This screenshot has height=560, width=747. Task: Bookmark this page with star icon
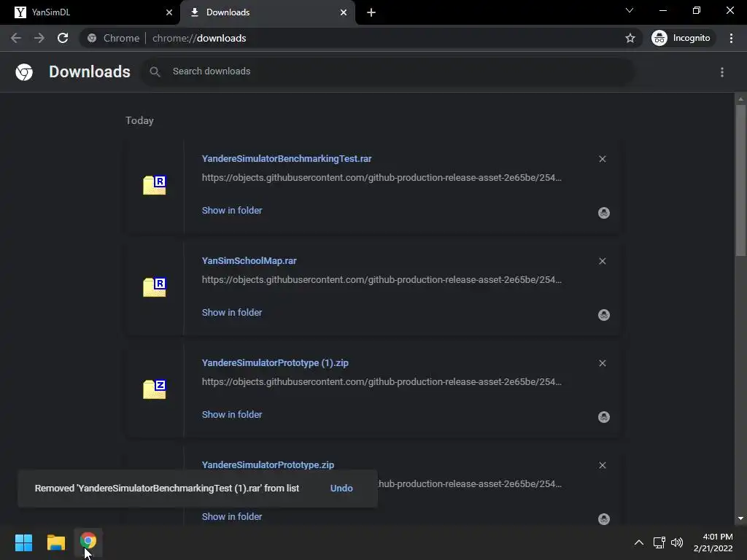click(x=630, y=38)
